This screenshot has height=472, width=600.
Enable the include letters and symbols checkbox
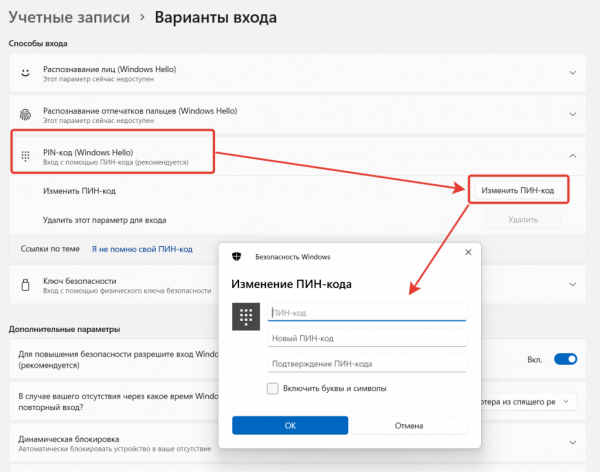click(x=273, y=388)
